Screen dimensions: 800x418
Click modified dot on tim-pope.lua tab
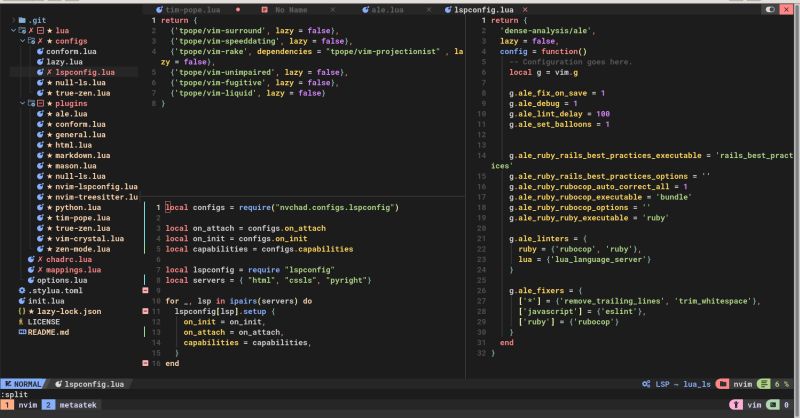(x=238, y=10)
